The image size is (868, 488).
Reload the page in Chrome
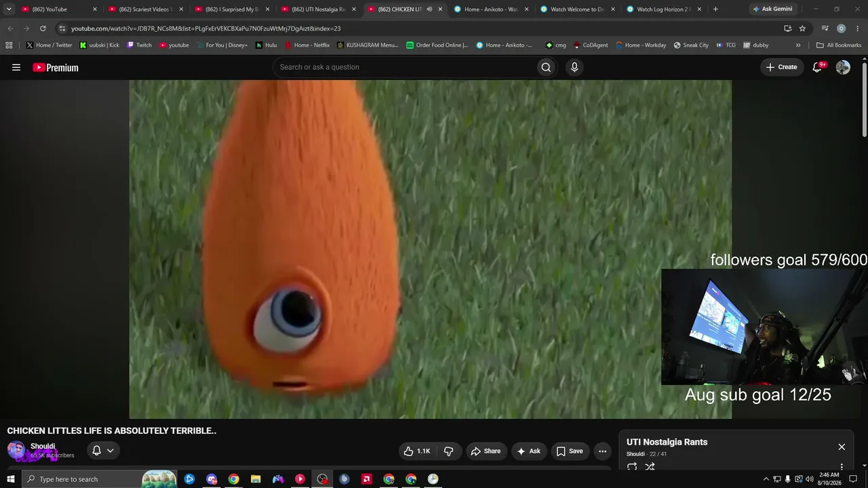(43, 28)
